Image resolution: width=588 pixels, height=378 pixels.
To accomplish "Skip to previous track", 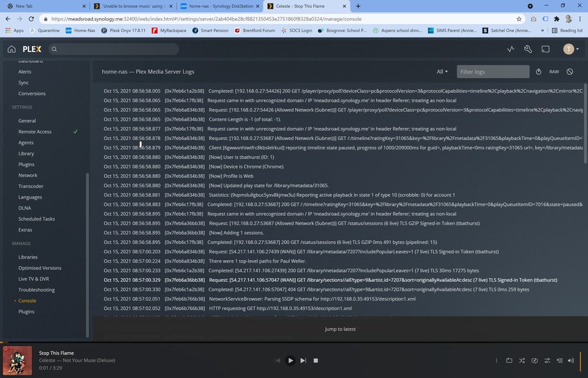I will pyautogui.click(x=277, y=361).
